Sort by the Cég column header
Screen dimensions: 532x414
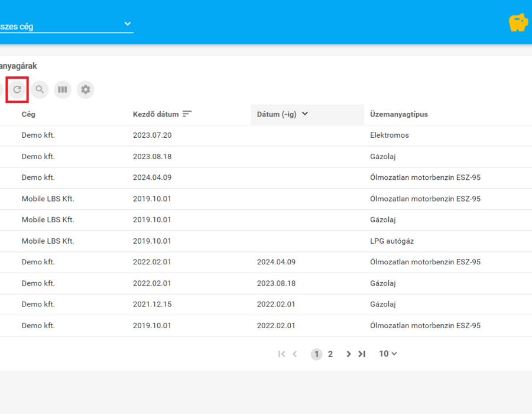point(28,114)
